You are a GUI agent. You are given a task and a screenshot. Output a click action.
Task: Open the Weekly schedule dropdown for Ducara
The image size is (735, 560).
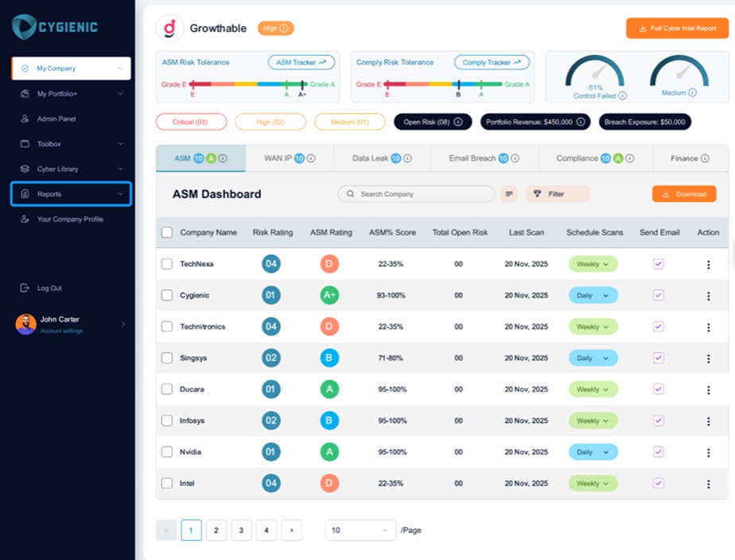click(593, 389)
